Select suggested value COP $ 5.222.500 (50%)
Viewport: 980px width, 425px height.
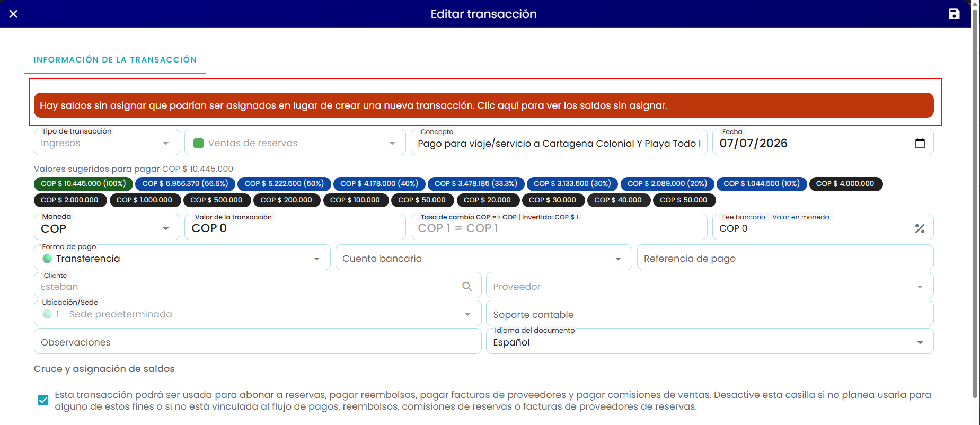pos(284,184)
